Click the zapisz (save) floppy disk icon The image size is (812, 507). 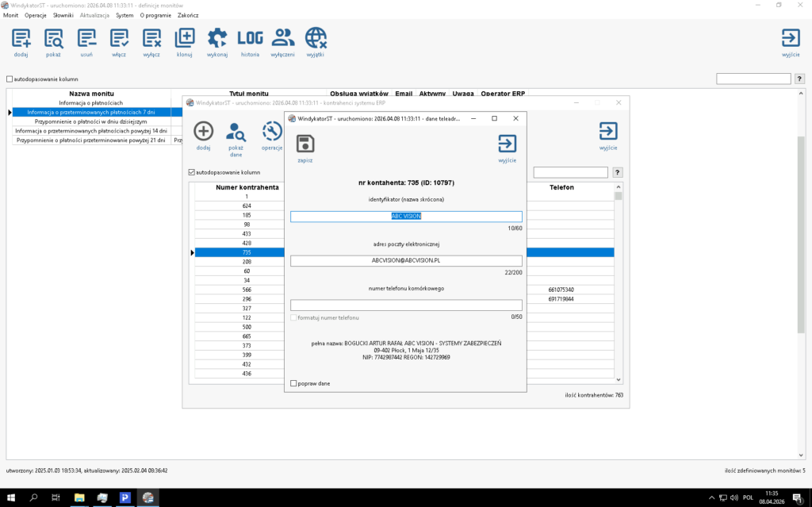[305, 144]
